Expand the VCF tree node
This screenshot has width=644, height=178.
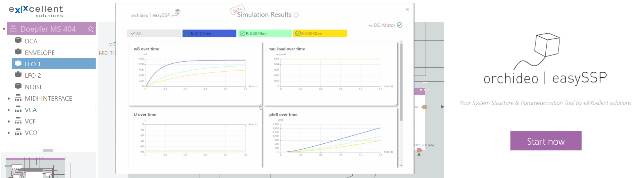pyautogui.click(x=9, y=121)
